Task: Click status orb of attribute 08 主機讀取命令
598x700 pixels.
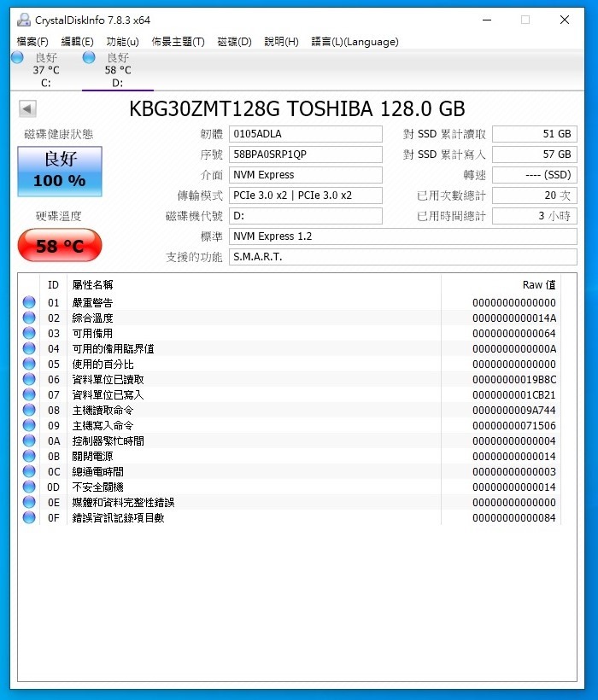Action: pos(29,410)
